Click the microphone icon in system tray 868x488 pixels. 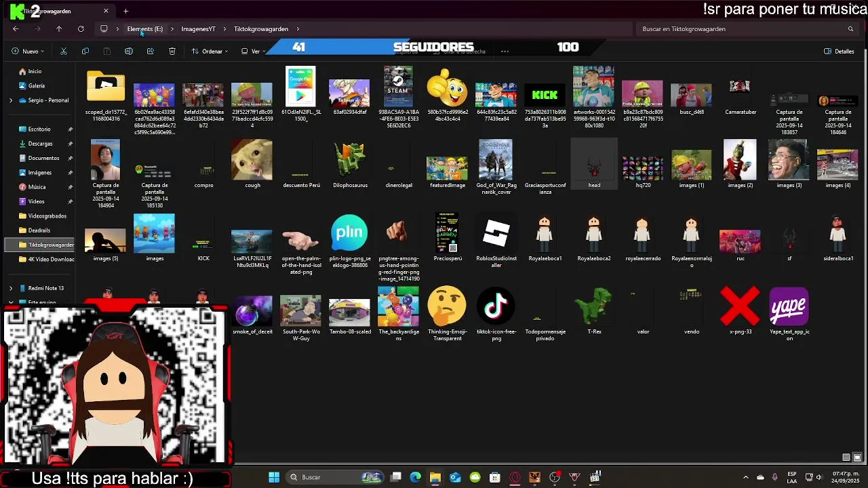(775, 477)
